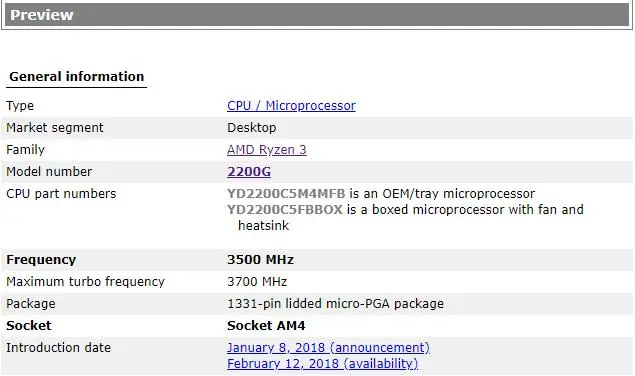Image resolution: width=635 pixels, height=376 pixels.
Task: Open the AMD Ryzen 3 family link
Action: [266, 150]
